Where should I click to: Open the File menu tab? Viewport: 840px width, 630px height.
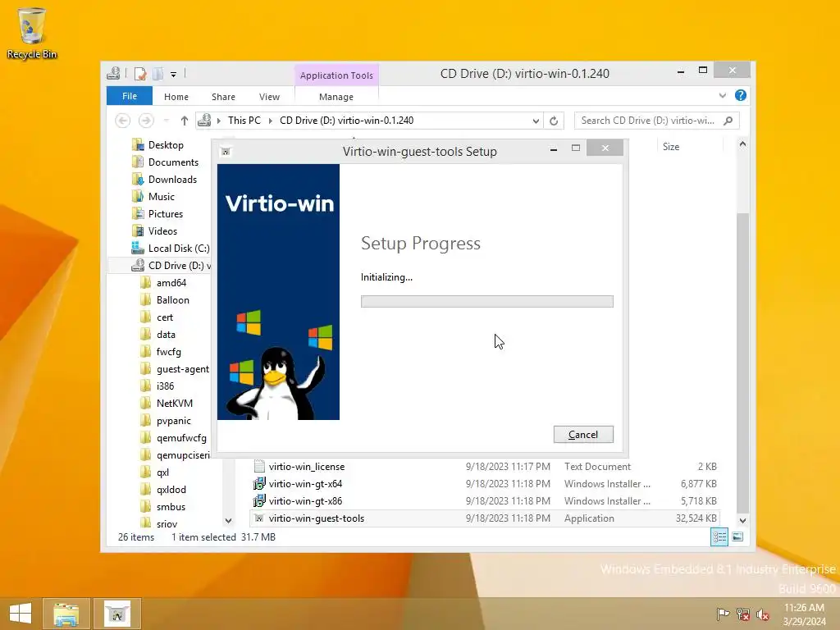130,97
